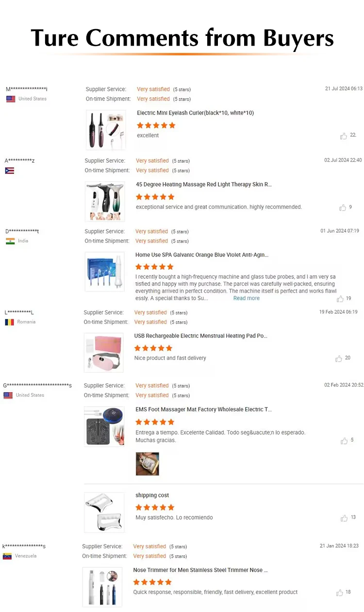The image size is (364, 612).
Task: Open eyelash curler product thumbnail
Action: [106, 130]
